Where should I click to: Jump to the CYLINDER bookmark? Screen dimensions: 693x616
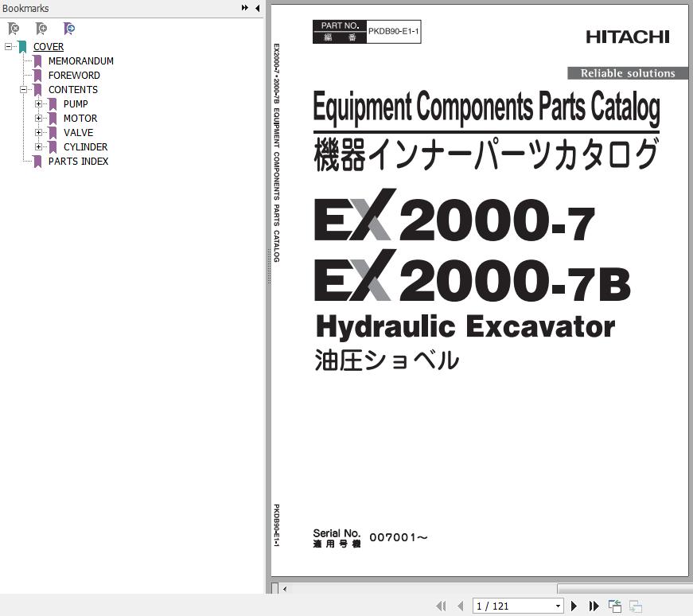pyautogui.click(x=85, y=146)
